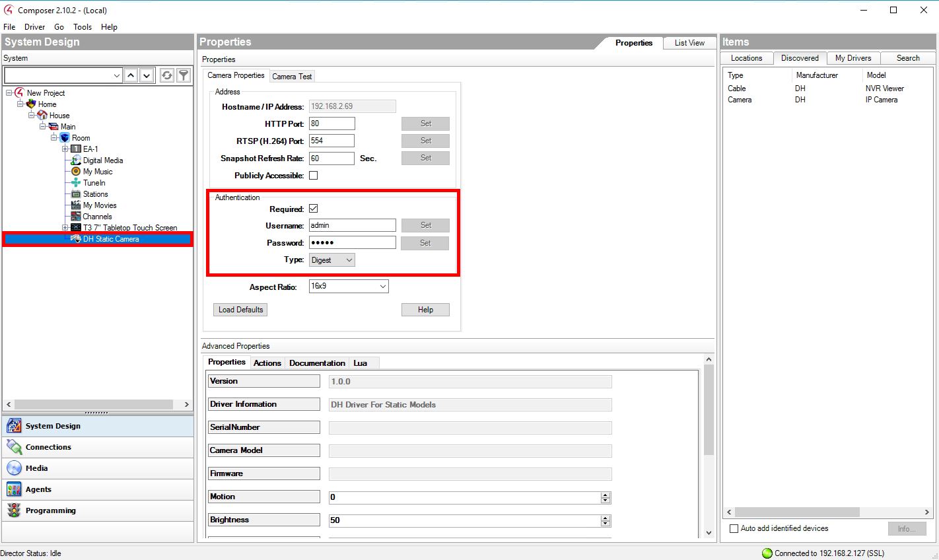
Task: Increase the Brightness value with stepper
Action: coord(606,518)
